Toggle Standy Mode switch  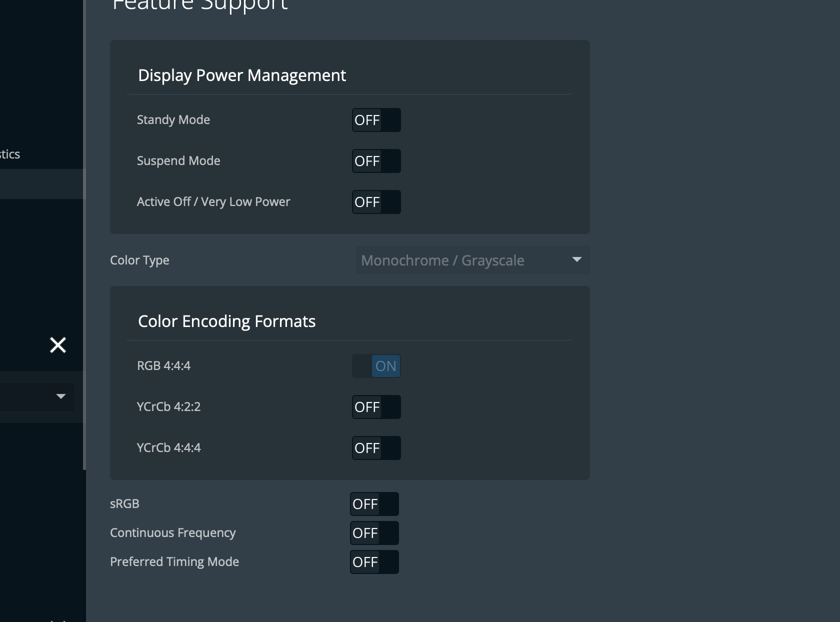[376, 120]
